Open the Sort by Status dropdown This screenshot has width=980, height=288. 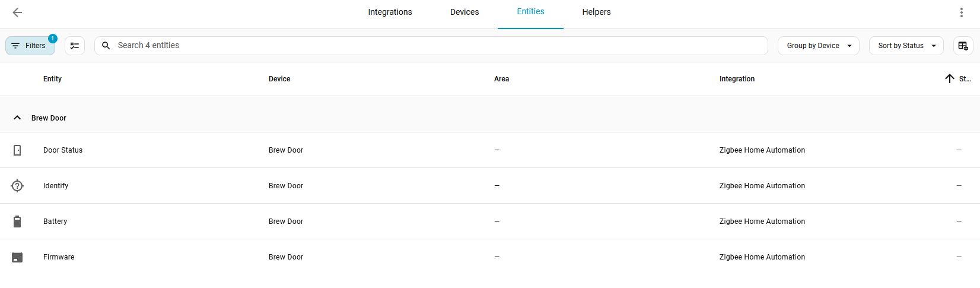[x=906, y=46]
